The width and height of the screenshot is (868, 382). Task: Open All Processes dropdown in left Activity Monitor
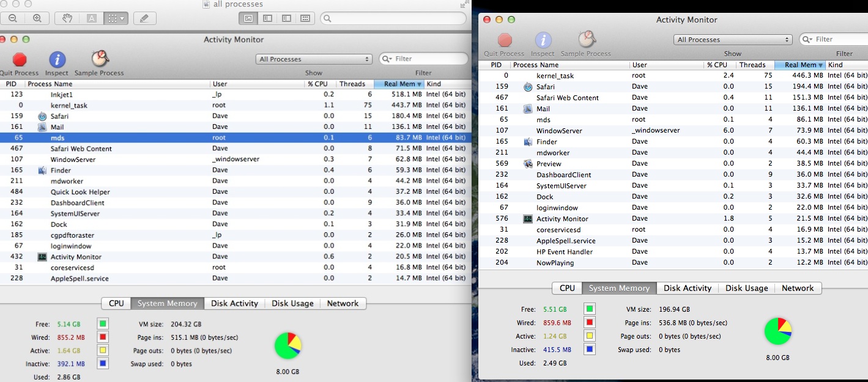(x=314, y=59)
